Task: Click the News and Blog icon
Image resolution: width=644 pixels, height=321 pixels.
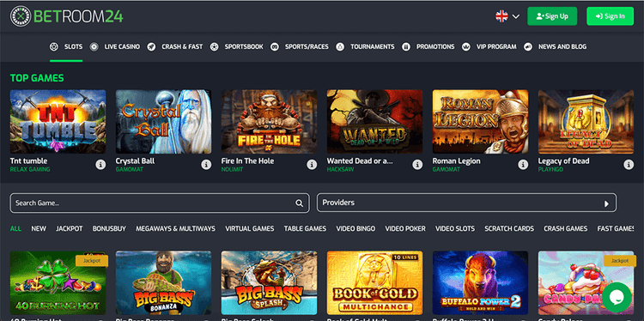Action: 528,47
